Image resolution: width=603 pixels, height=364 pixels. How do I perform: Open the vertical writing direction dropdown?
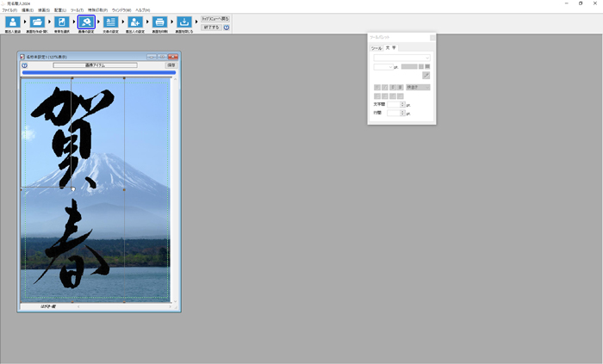click(418, 87)
